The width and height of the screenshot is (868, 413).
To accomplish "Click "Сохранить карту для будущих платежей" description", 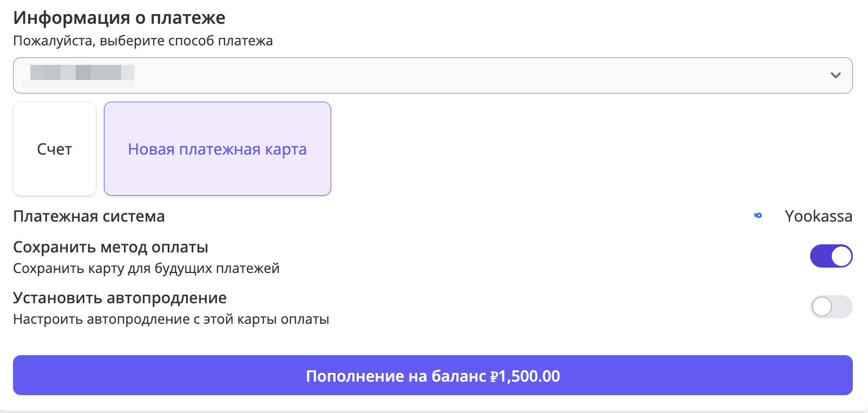I will (146, 268).
